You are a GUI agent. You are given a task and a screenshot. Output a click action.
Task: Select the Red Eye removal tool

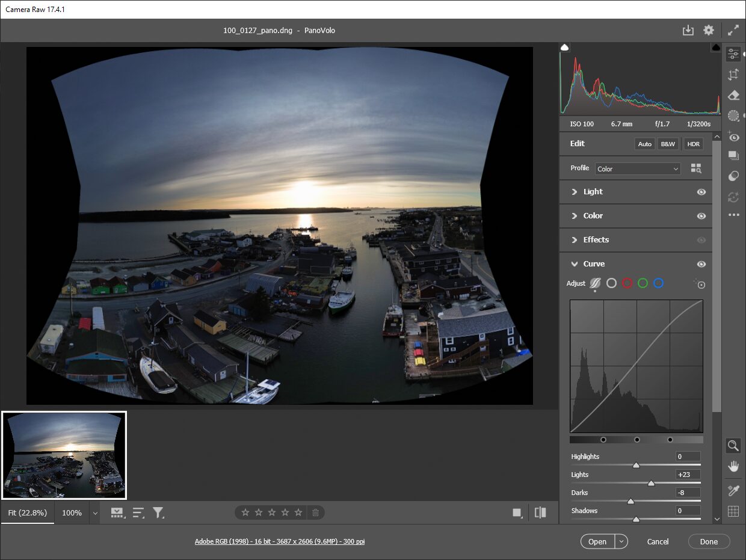click(733, 137)
